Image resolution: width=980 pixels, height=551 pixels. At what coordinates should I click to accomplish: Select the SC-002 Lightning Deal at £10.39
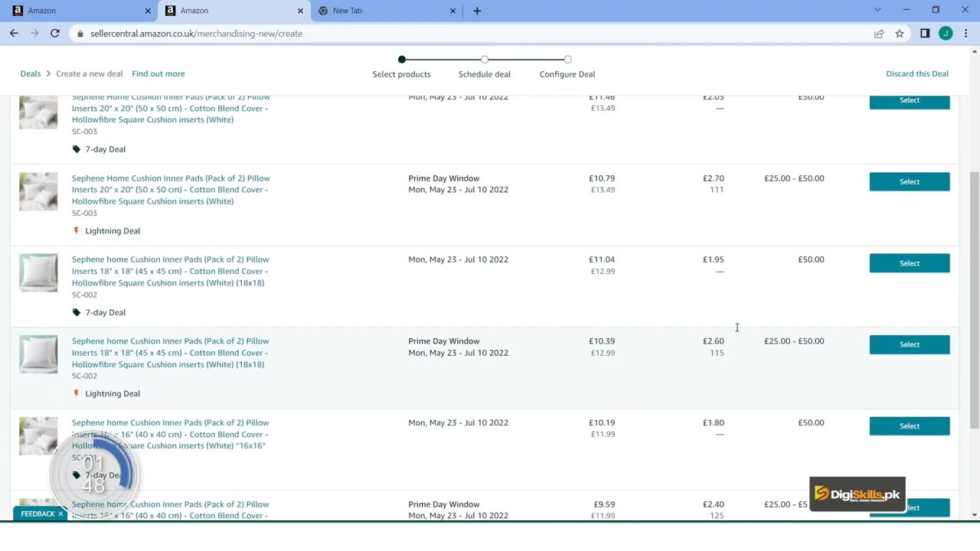click(x=910, y=344)
